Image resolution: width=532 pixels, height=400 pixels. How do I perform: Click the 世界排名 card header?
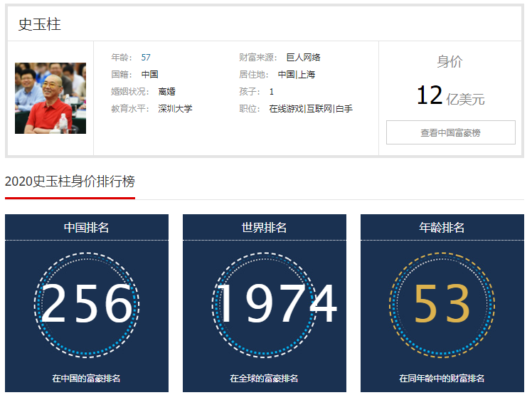(265, 228)
